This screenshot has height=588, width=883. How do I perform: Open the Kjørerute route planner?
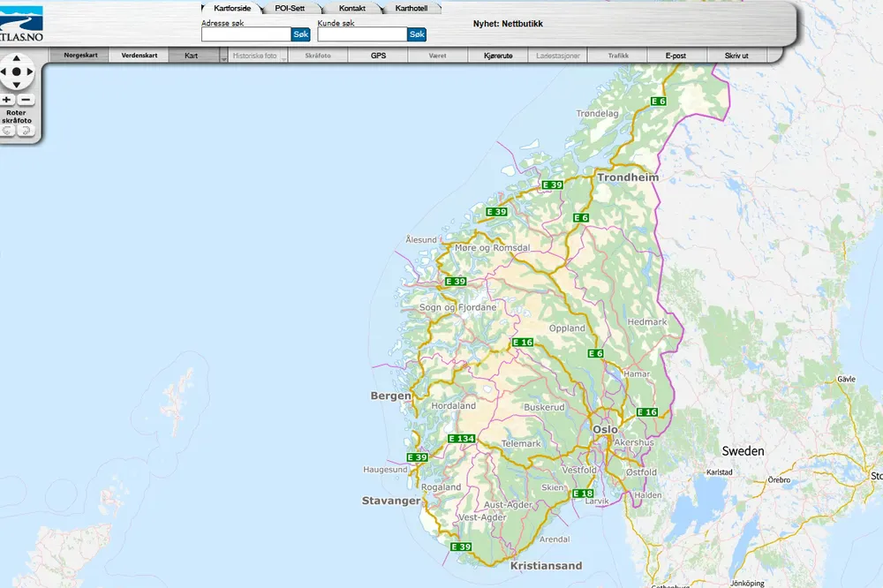498,56
